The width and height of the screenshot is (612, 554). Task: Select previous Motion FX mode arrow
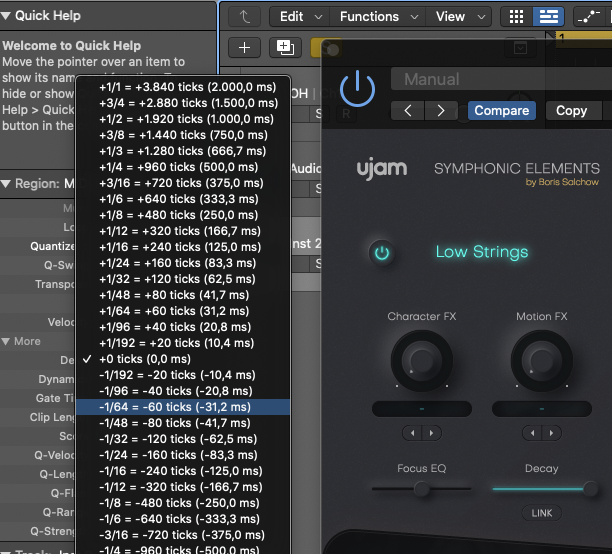pyautogui.click(x=532, y=433)
